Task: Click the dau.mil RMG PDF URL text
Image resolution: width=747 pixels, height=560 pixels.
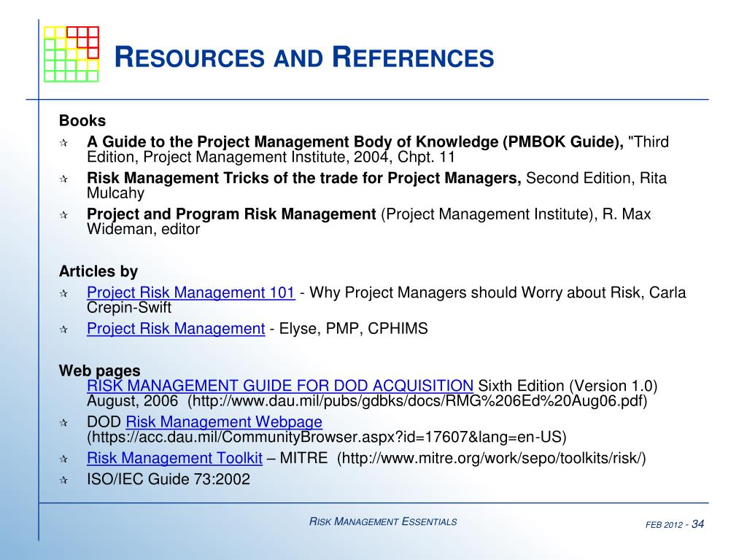Action: [x=417, y=401]
